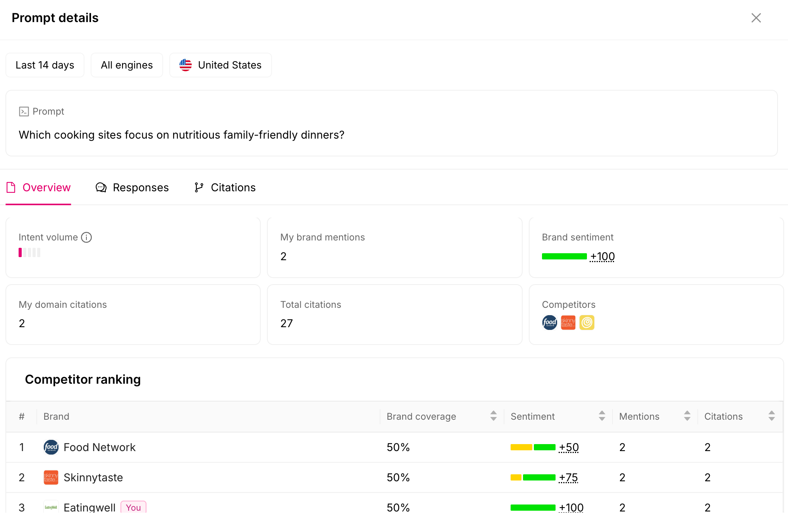
Task: Click the Food Network row logo
Action: pyautogui.click(x=51, y=447)
